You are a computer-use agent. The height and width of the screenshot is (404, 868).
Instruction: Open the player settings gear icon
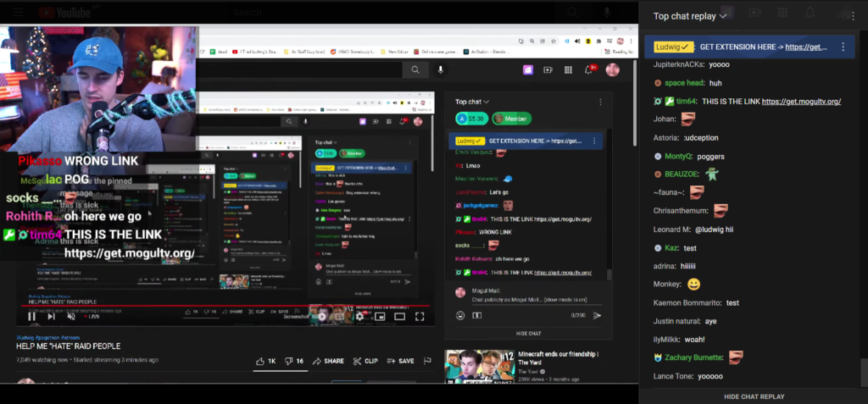[359, 317]
